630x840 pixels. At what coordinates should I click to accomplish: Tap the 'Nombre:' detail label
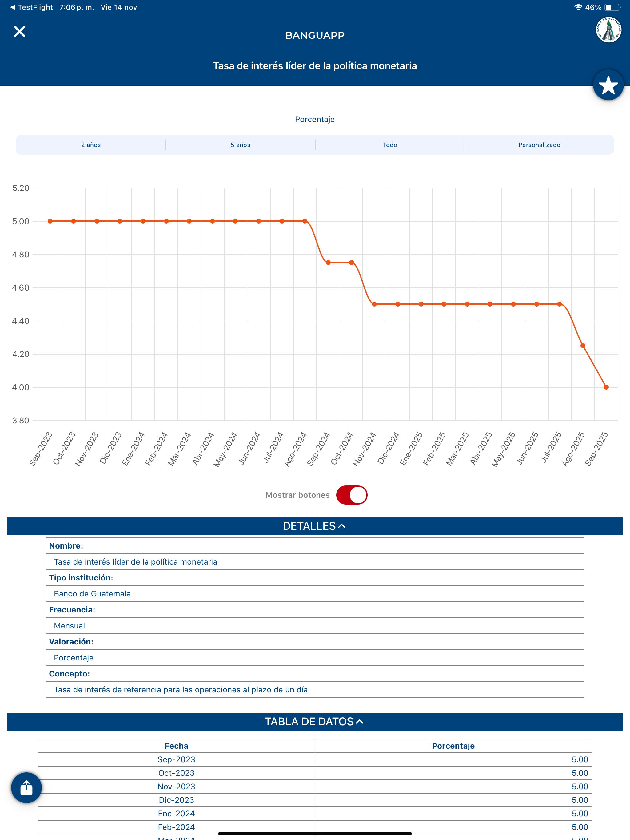coord(66,546)
